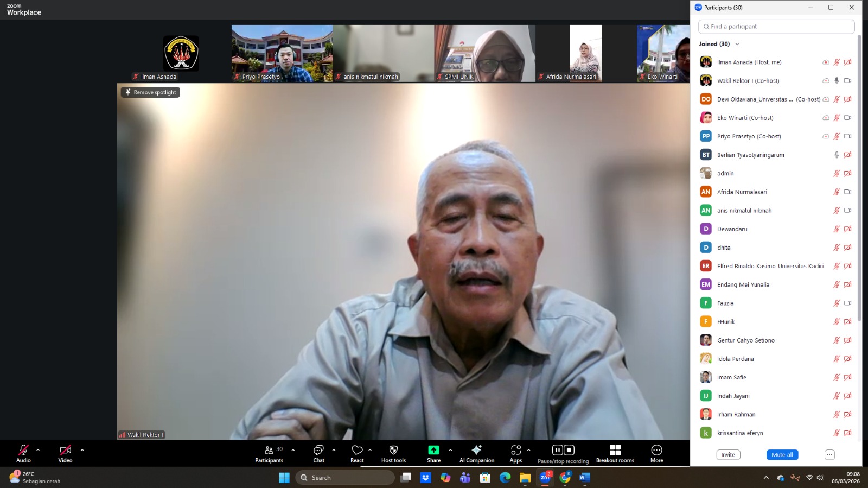The image size is (868, 488).
Task: Toggle the Audio microphone mute
Action: pyautogui.click(x=23, y=451)
